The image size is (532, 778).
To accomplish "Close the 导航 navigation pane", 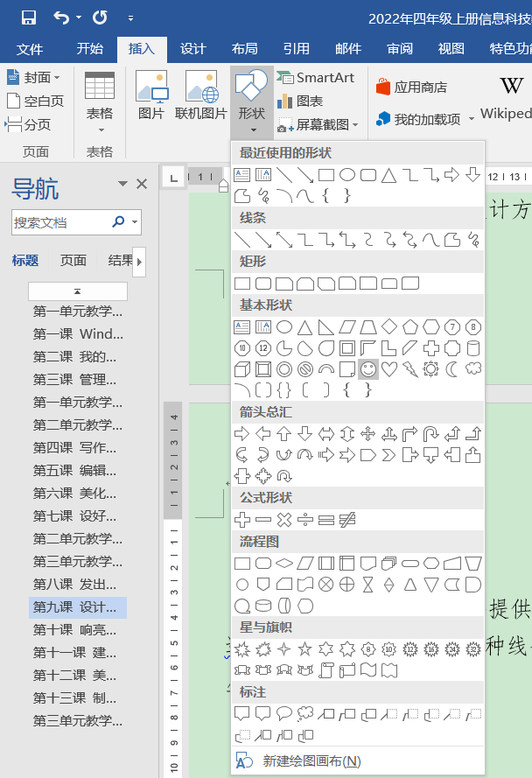I will coord(142,184).
